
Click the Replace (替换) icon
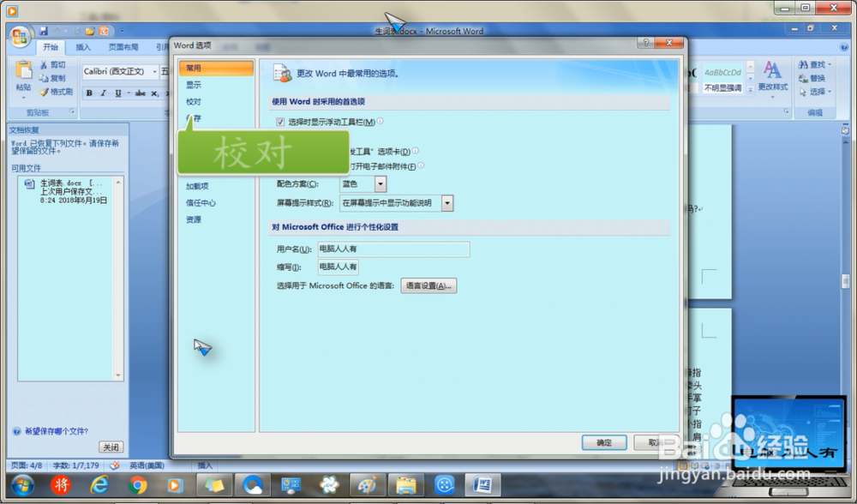tap(803, 78)
